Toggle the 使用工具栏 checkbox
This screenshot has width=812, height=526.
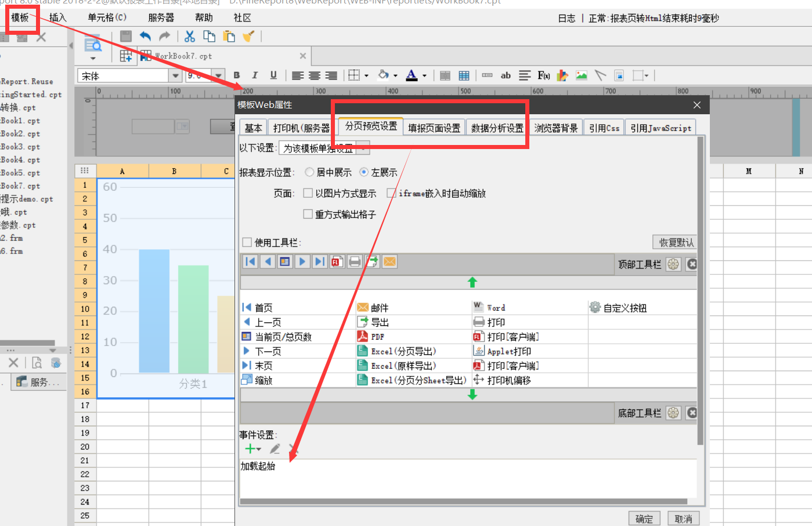pos(247,242)
